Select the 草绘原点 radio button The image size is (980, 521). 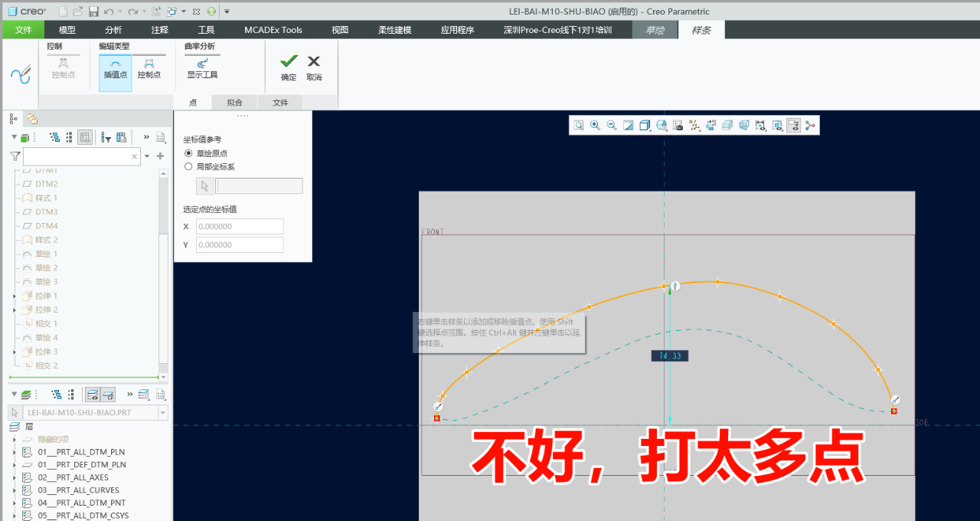[x=188, y=153]
